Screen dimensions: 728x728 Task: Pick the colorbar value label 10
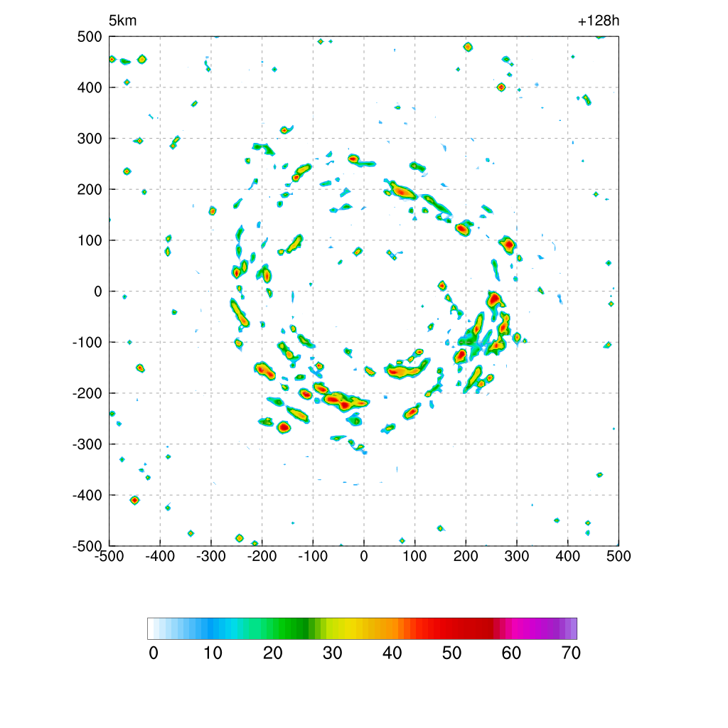point(213,653)
